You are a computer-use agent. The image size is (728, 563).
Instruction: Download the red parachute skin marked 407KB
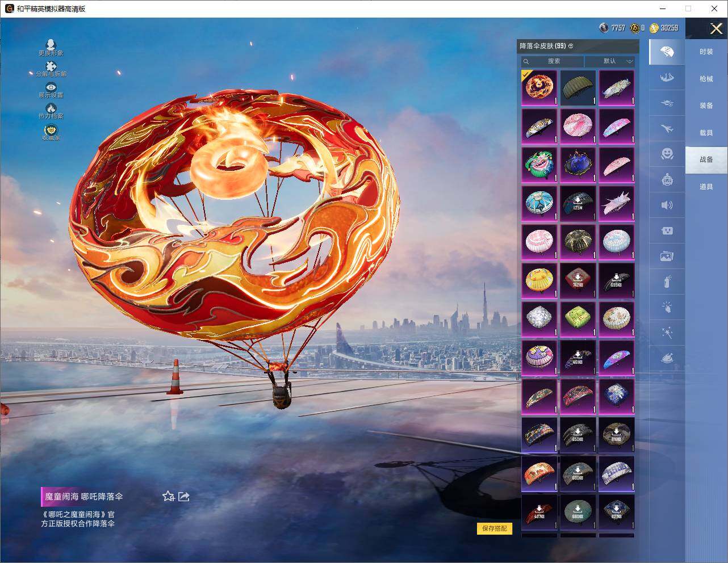pyautogui.click(x=539, y=512)
